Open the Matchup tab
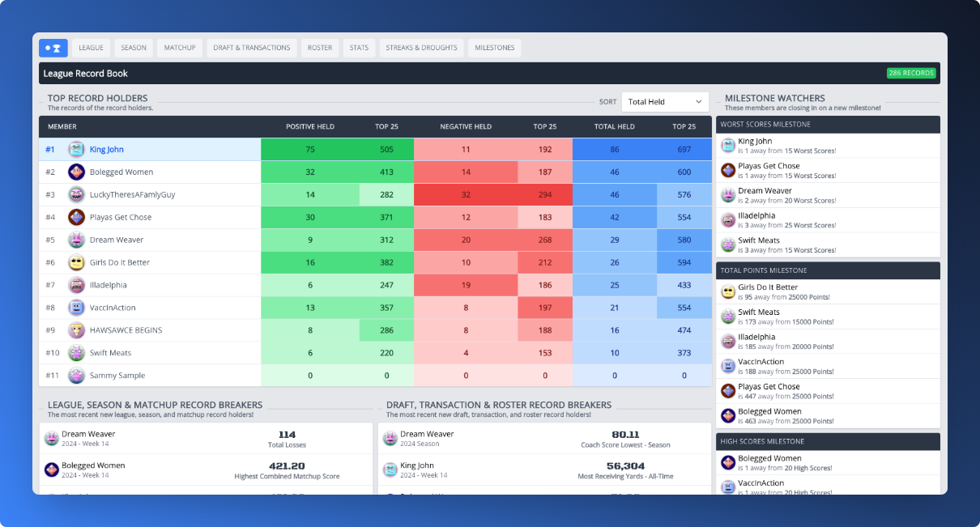 pos(180,48)
